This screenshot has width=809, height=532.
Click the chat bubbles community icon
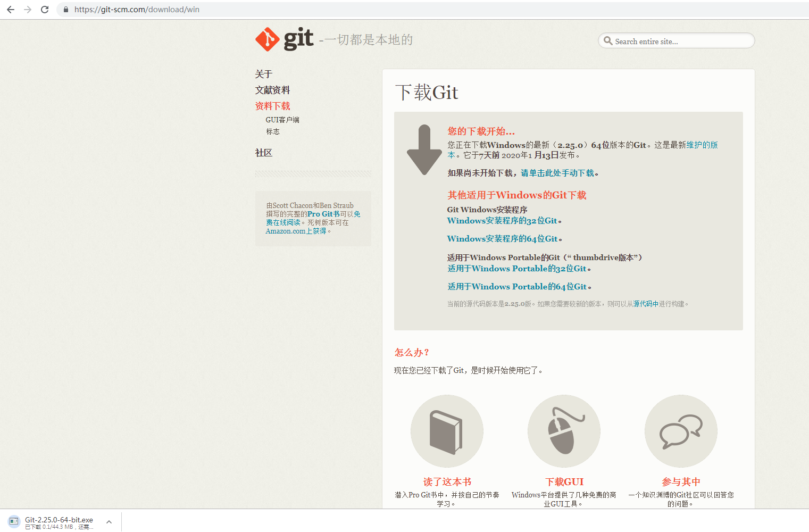[x=681, y=431]
